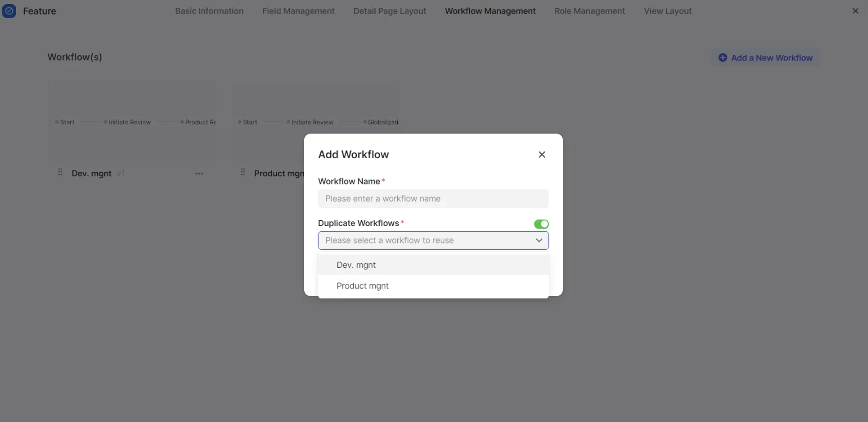Click the Feature app logo icon

click(9, 11)
